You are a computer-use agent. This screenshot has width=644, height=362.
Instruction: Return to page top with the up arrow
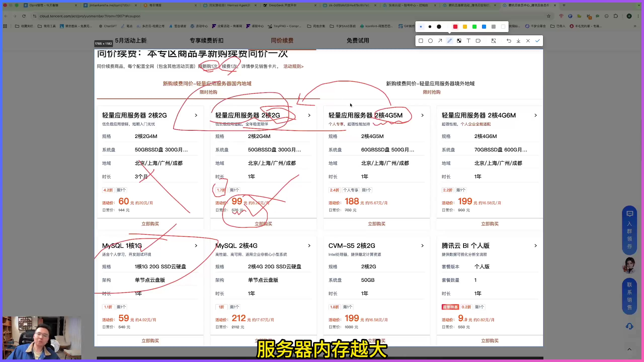pyautogui.click(x=629, y=349)
